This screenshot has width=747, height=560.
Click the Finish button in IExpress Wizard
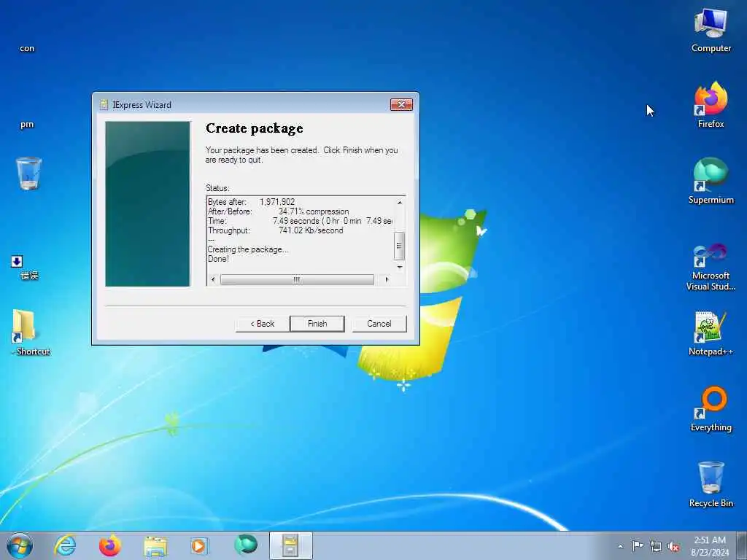pos(317,324)
